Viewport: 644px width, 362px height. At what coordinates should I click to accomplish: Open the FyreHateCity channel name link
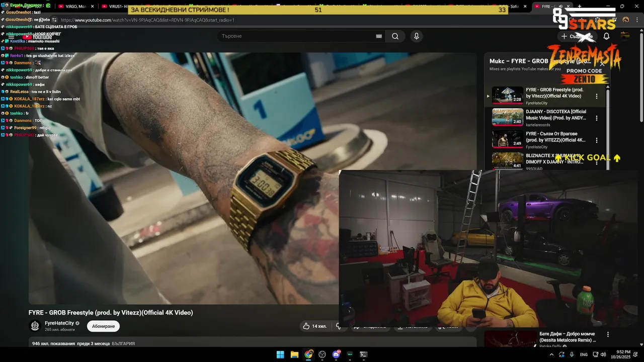[x=59, y=323]
